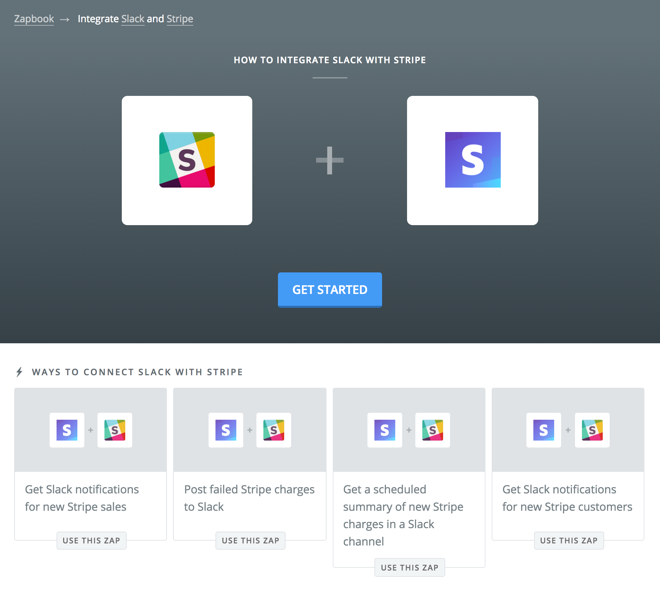Screen dimensions: 660x590
Task: Open the Stripe link in the breadcrumb
Action: [x=180, y=19]
